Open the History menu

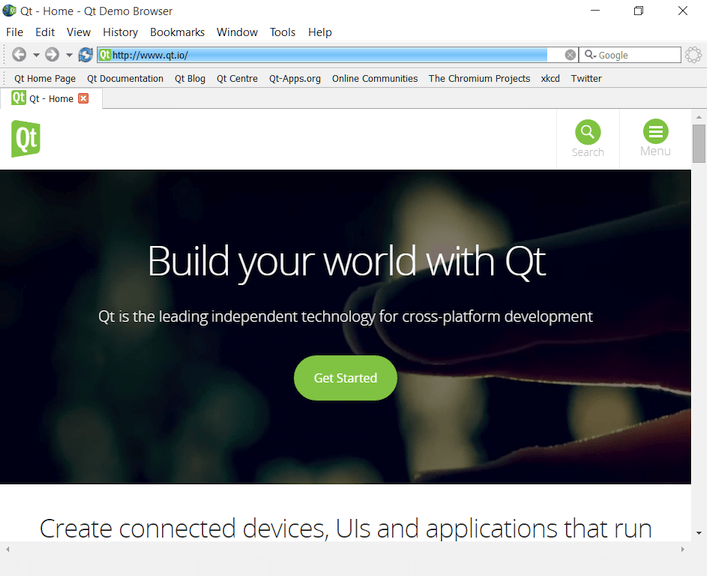120,32
